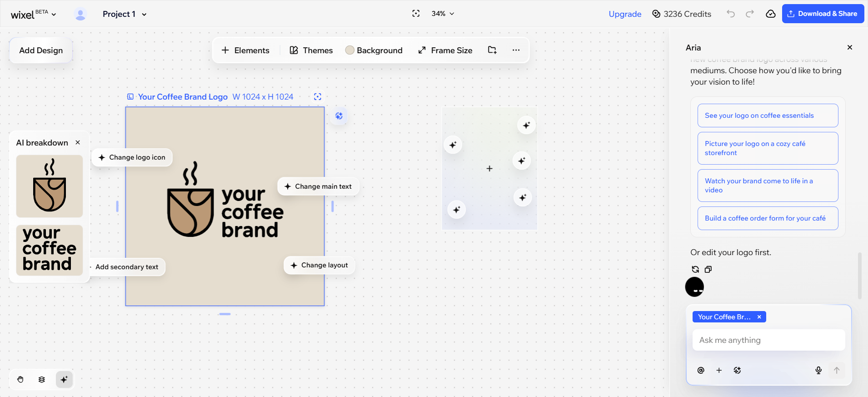The width and height of the screenshot is (868, 397).
Task: Click Change layout suggestion
Action: (319, 265)
